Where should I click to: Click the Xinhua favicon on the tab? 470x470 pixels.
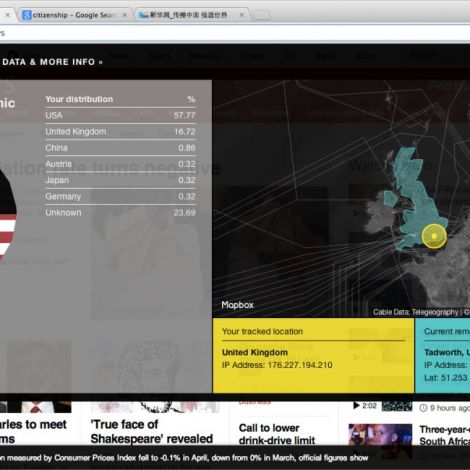click(x=143, y=15)
